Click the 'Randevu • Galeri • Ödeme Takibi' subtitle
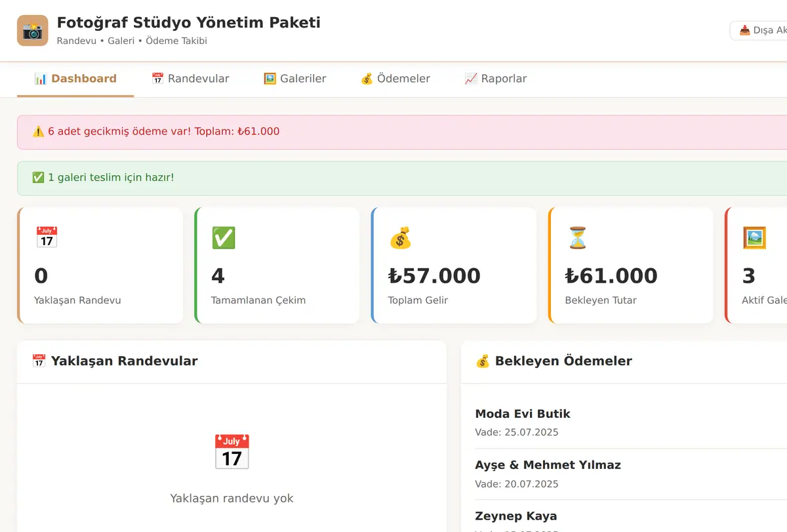 132,41
